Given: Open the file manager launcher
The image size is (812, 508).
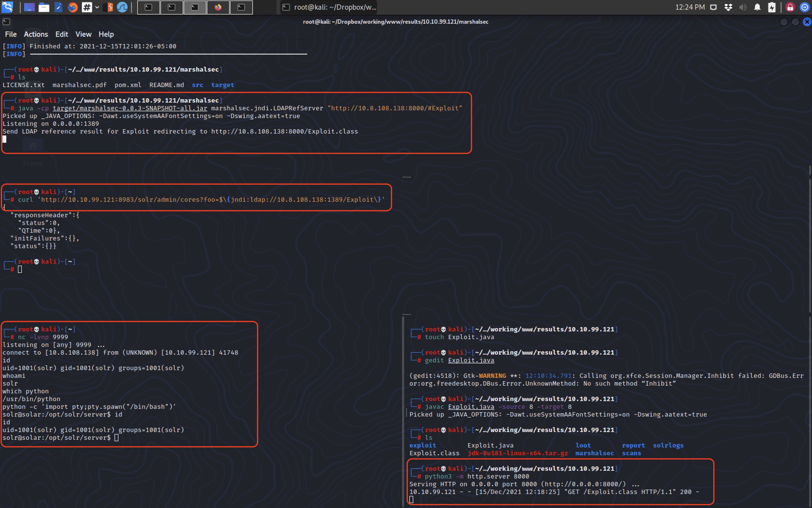Looking at the screenshot, I should [x=43, y=7].
